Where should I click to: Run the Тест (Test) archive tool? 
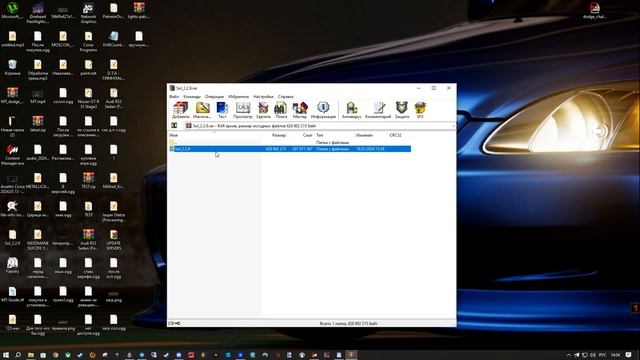222,110
